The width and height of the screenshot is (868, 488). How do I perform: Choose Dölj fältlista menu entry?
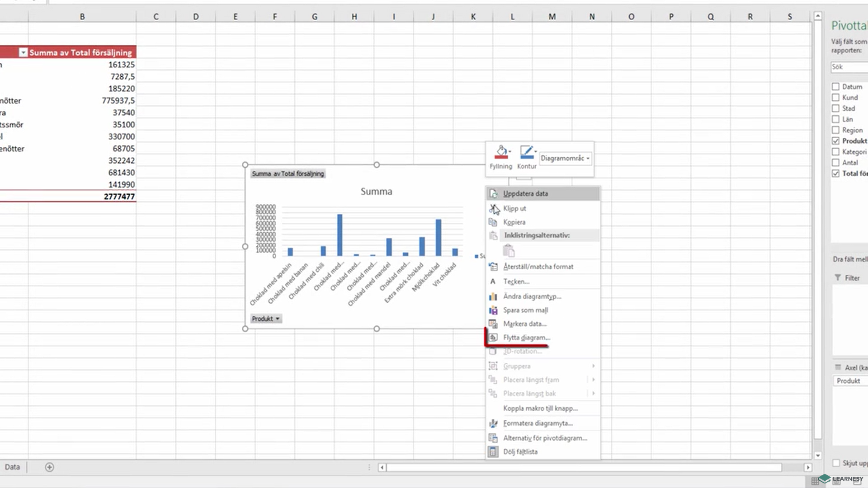coord(543,452)
